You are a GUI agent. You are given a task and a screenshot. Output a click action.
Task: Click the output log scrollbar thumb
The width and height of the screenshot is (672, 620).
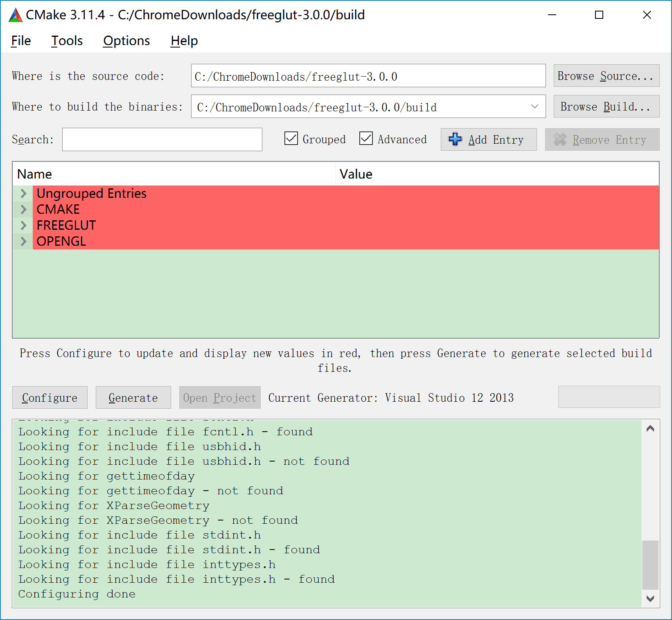650,565
